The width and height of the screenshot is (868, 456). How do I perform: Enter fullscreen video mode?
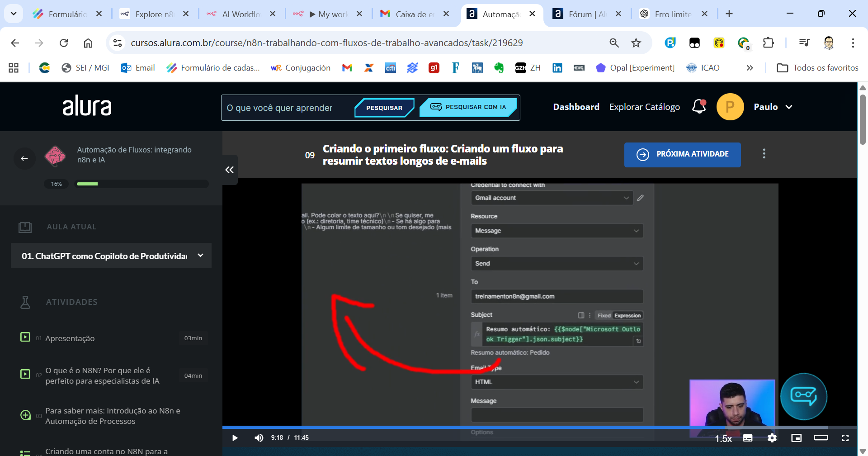coord(846,437)
